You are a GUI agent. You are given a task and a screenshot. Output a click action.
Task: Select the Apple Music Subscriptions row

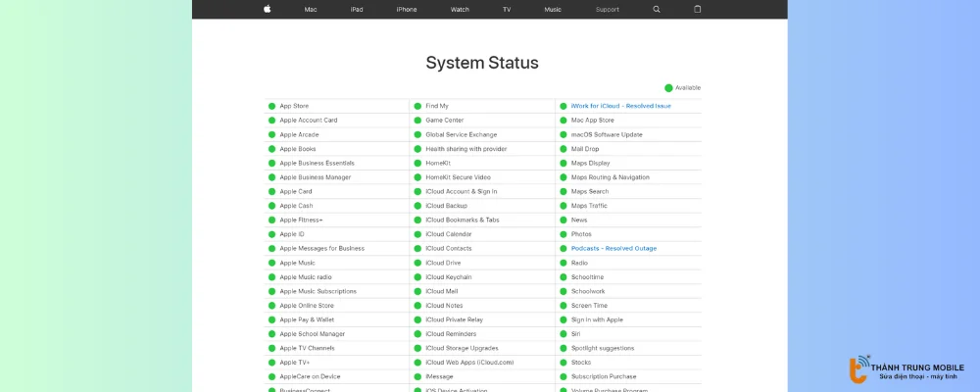click(x=337, y=291)
